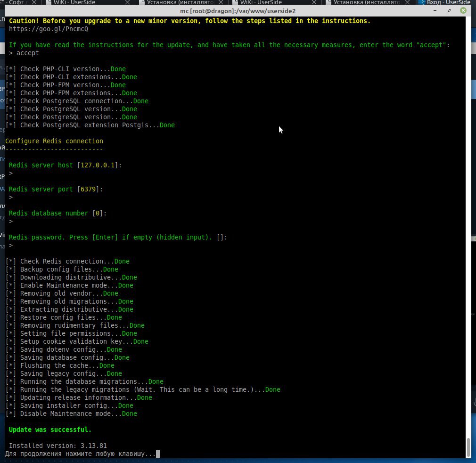Click the line Saving installer config...Done

[x=70, y=405]
